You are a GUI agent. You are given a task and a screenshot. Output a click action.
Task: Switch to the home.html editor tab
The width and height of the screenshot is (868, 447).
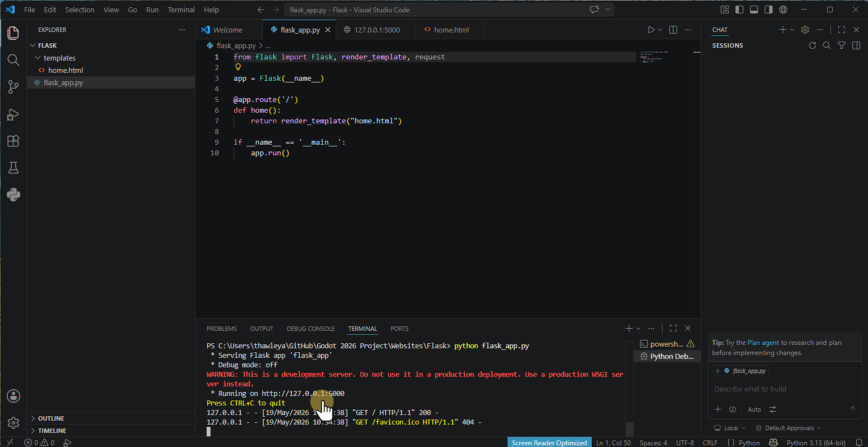coord(451,30)
